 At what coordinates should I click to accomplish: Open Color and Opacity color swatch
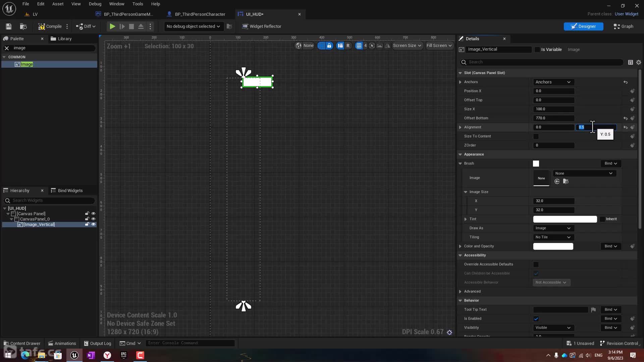[553, 246]
